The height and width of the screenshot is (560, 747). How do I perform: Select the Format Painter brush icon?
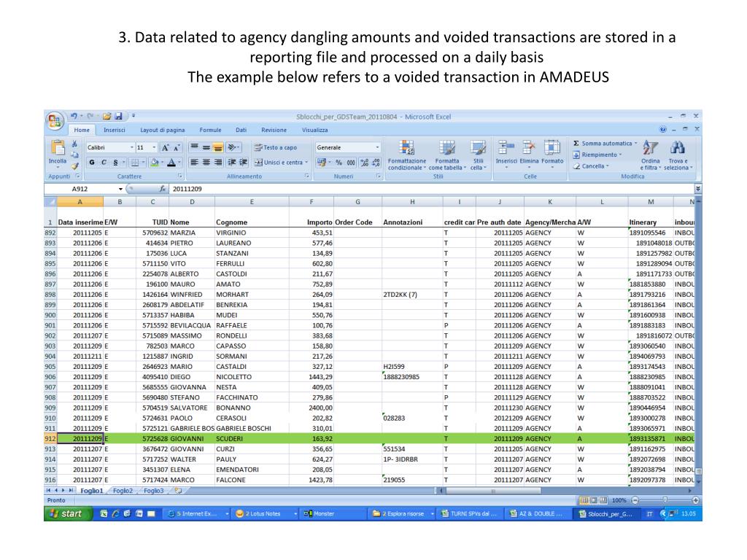pyautogui.click(x=75, y=166)
